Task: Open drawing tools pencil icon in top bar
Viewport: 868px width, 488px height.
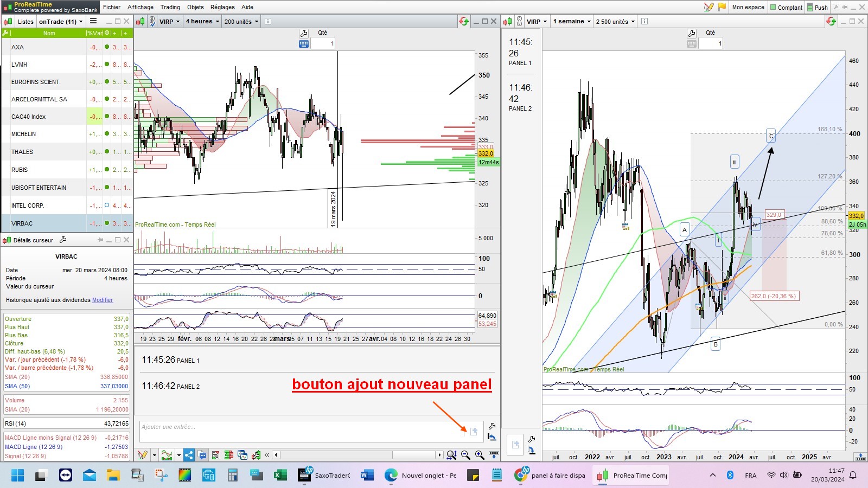Action: click(x=709, y=7)
